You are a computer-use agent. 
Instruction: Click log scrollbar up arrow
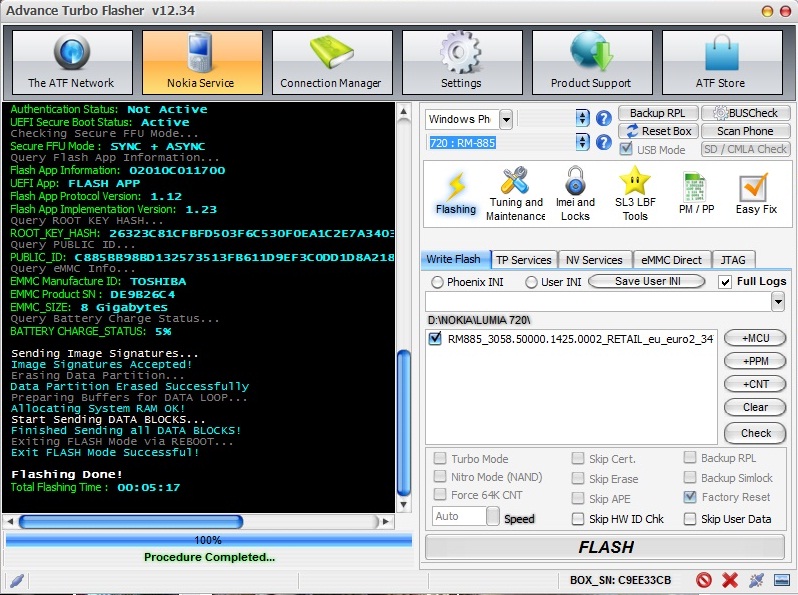(404, 111)
